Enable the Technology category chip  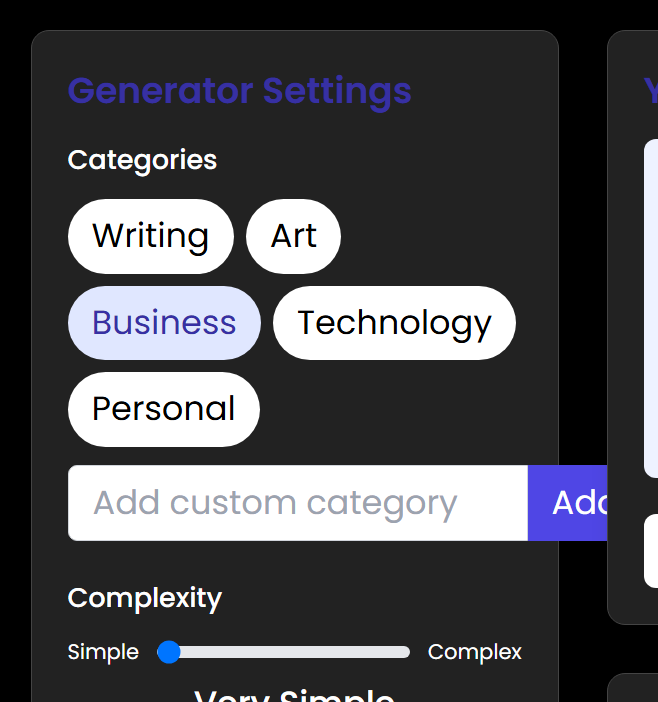point(394,323)
